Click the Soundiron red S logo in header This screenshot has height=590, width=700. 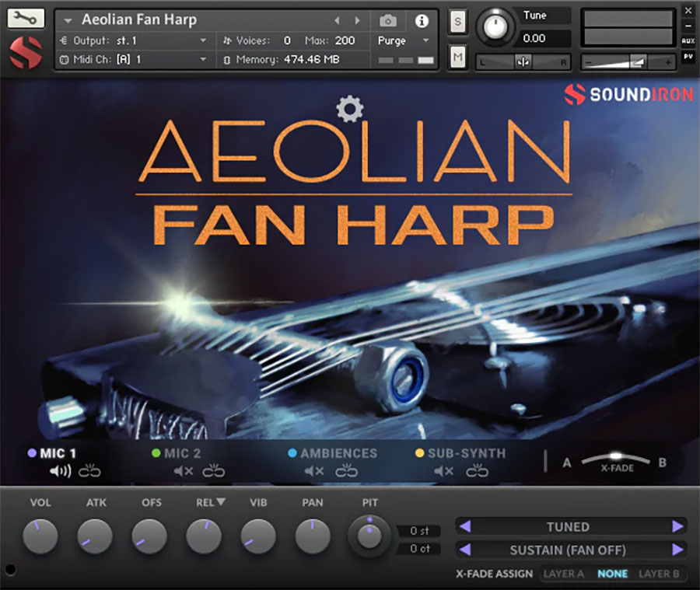26,52
